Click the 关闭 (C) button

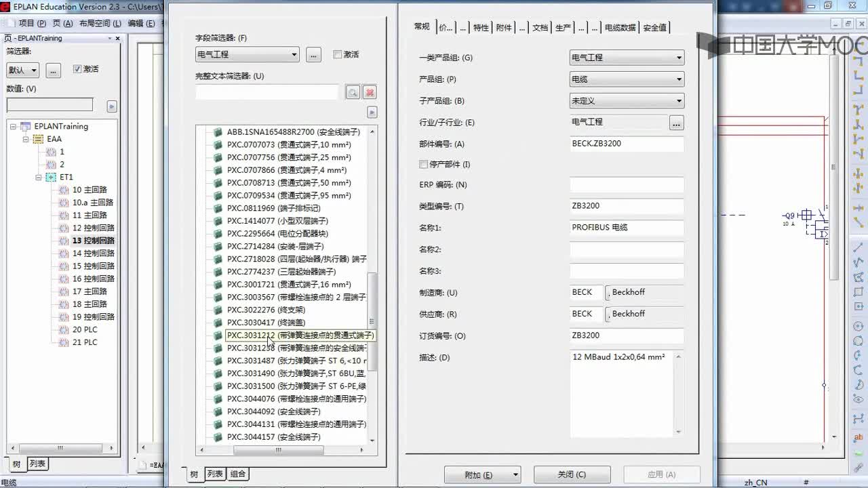pyautogui.click(x=572, y=475)
